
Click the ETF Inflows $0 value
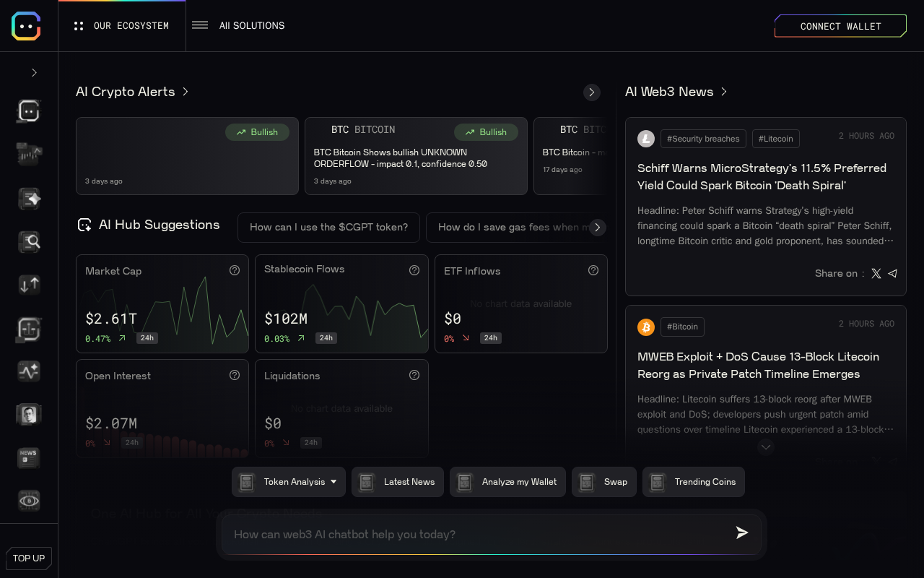click(453, 319)
